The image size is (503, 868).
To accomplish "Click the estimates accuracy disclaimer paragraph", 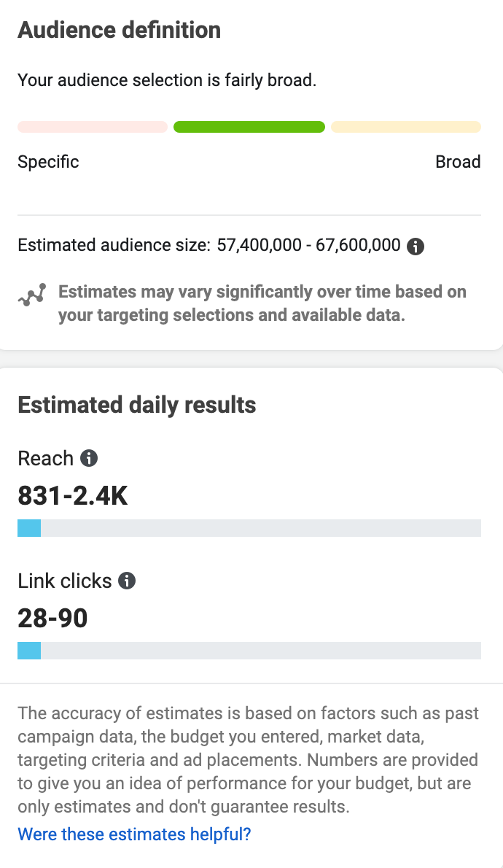I will [249, 759].
